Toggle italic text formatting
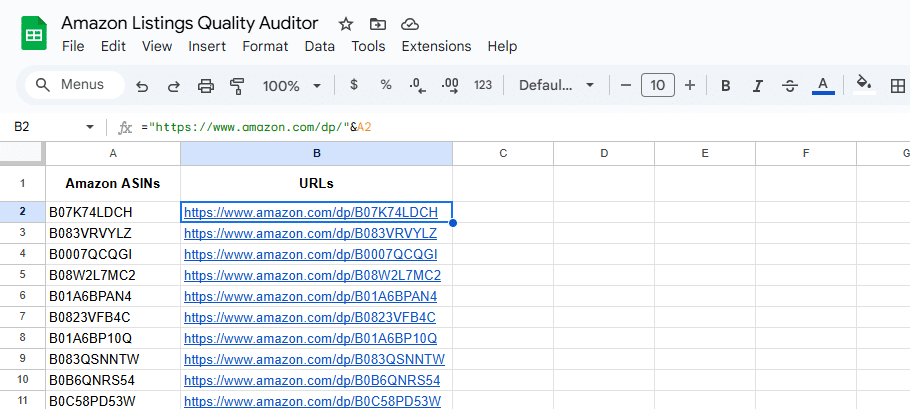 pos(758,86)
